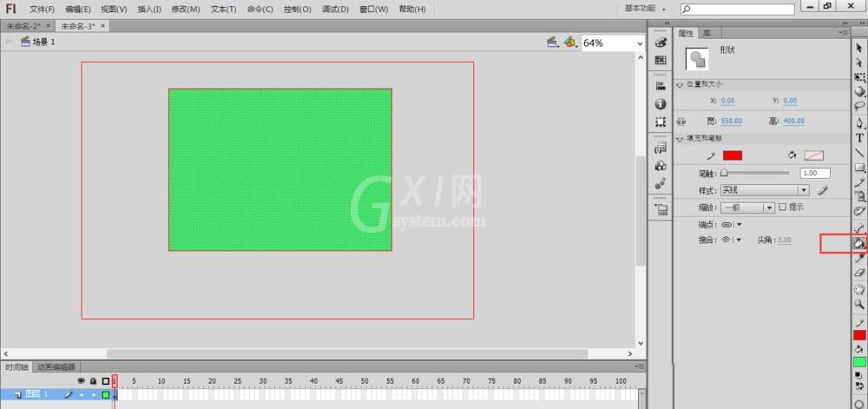Open the Transform panel icon

coord(660,122)
